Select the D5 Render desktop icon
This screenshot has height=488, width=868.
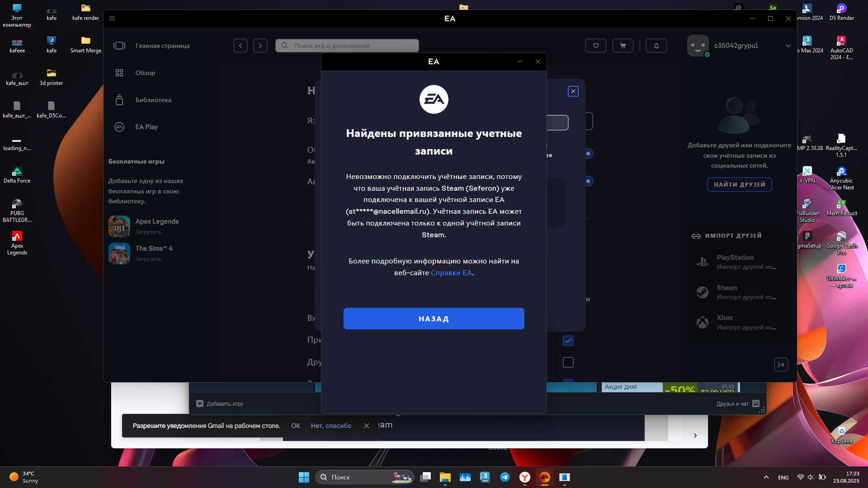click(841, 12)
